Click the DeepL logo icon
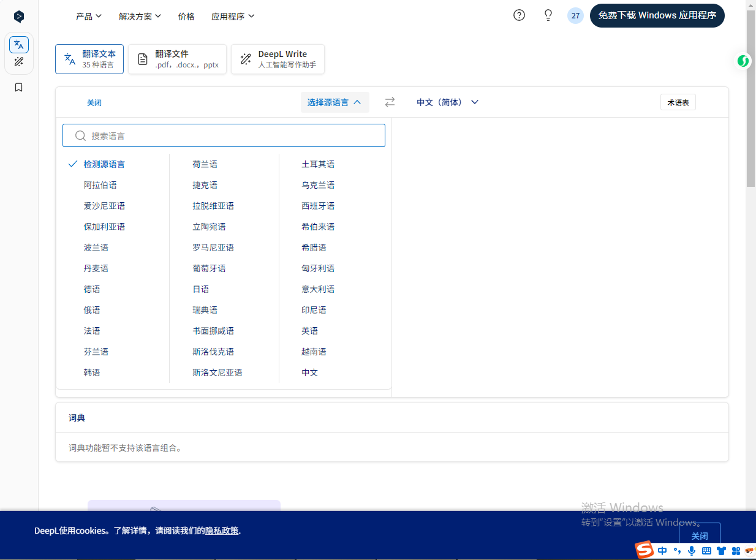 click(x=19, y=17)
